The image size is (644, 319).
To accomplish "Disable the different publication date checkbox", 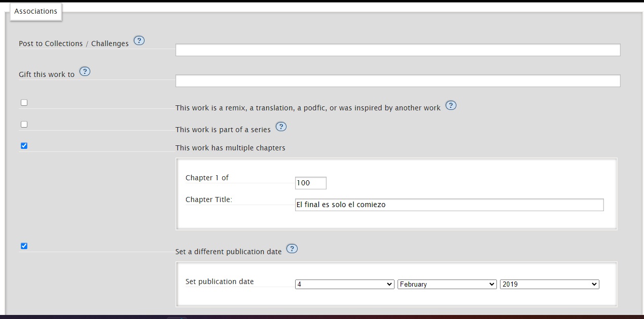I will click(x=24, y=246).
